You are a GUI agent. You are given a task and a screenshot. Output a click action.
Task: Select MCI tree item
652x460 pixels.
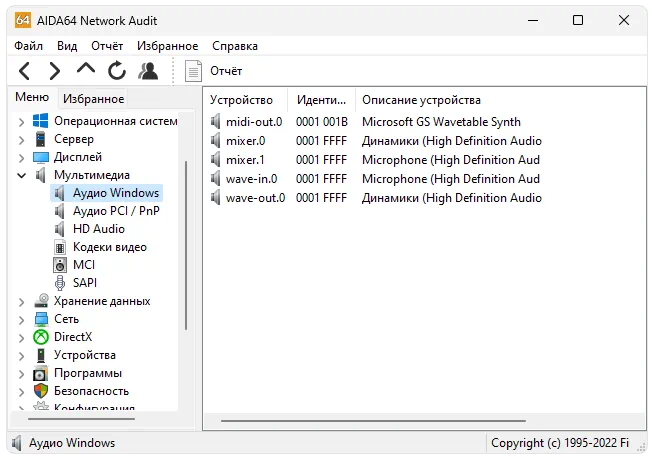(84, 265)
